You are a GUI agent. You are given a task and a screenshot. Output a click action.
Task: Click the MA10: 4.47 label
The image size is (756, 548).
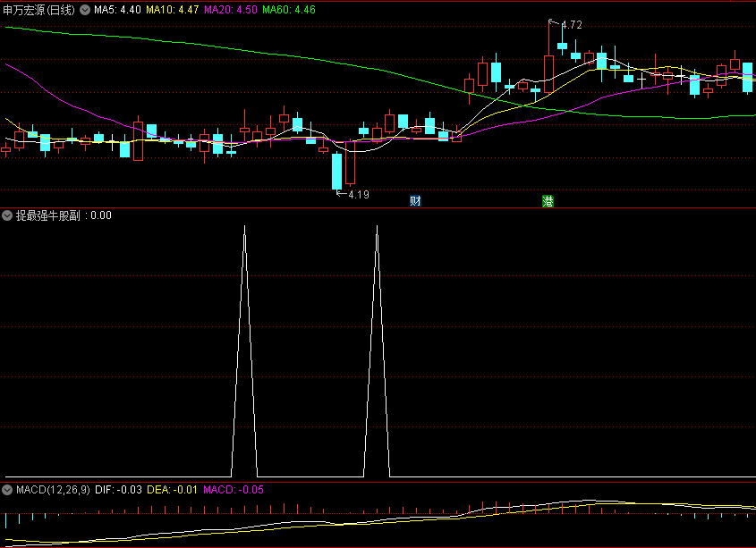click(172, 10)
